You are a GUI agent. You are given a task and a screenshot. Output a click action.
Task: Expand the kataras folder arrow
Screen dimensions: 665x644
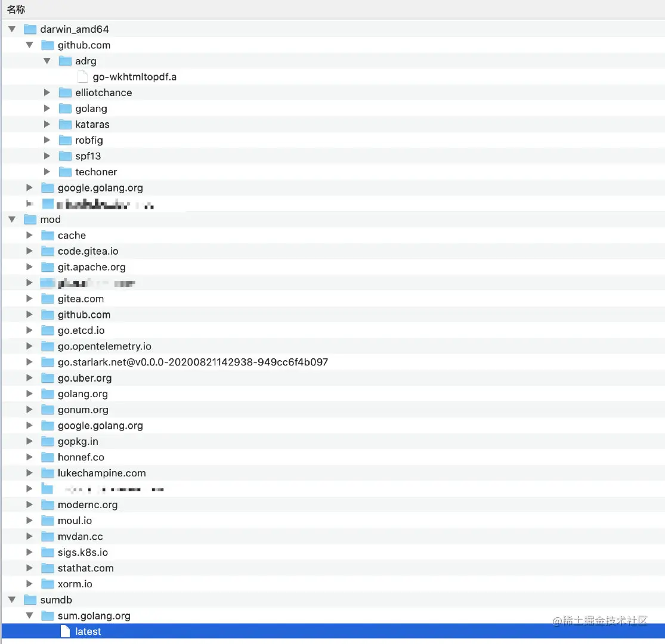47,124
